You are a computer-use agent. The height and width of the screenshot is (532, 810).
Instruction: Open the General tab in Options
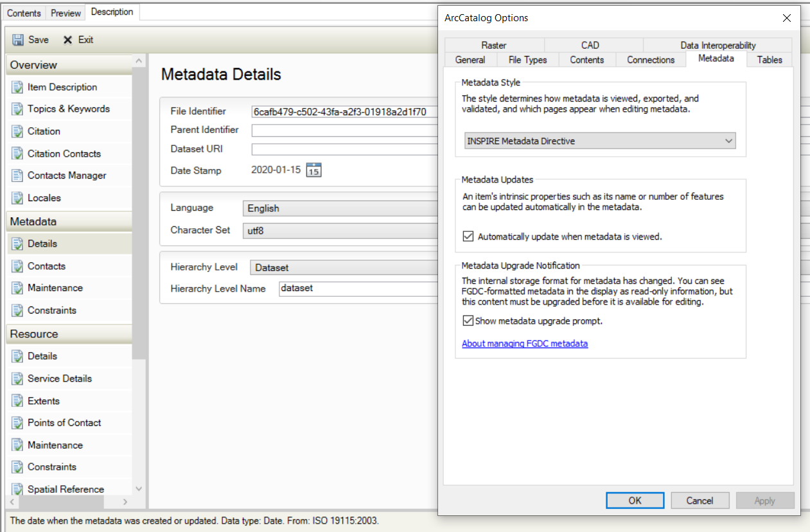click(x=470, y=60)
